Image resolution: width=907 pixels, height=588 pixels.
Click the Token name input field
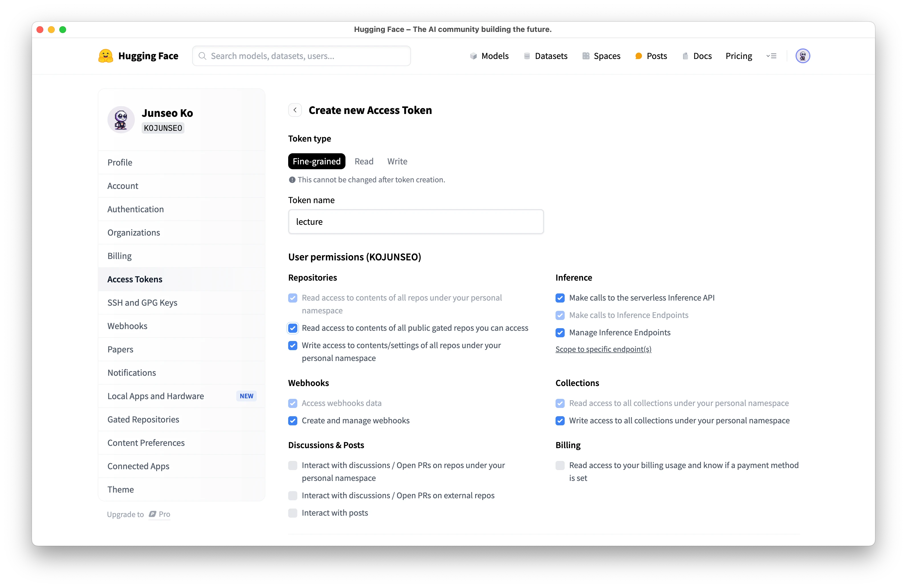click(416, 222)
